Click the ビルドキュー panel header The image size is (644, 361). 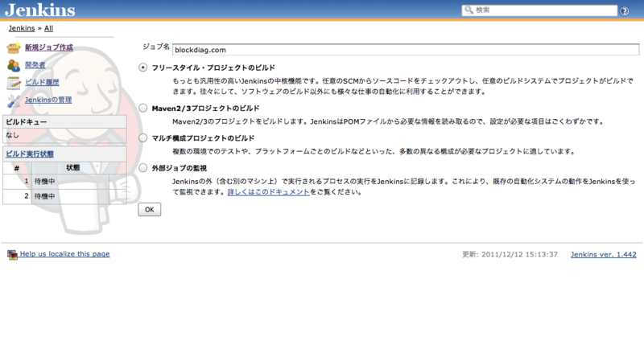click(x=64, y=122)
